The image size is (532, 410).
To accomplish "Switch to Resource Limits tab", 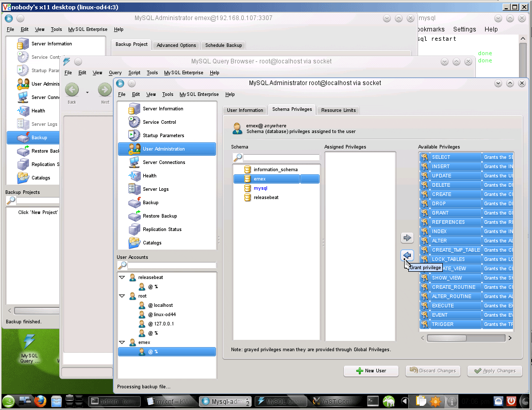I will click(x=338, y=110).
